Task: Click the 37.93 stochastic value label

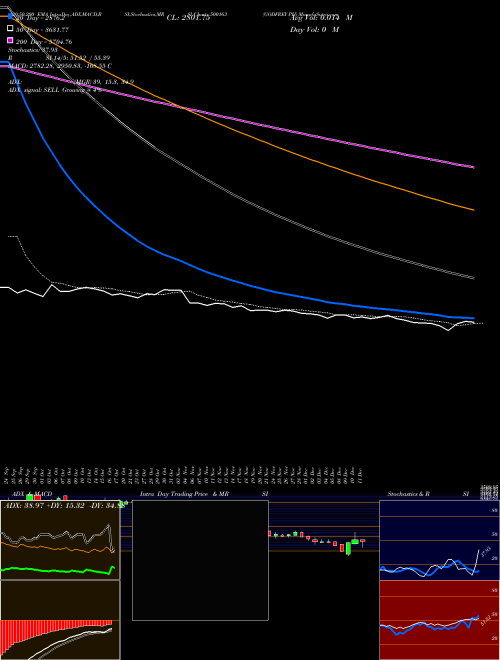Action: coord(486,551)
